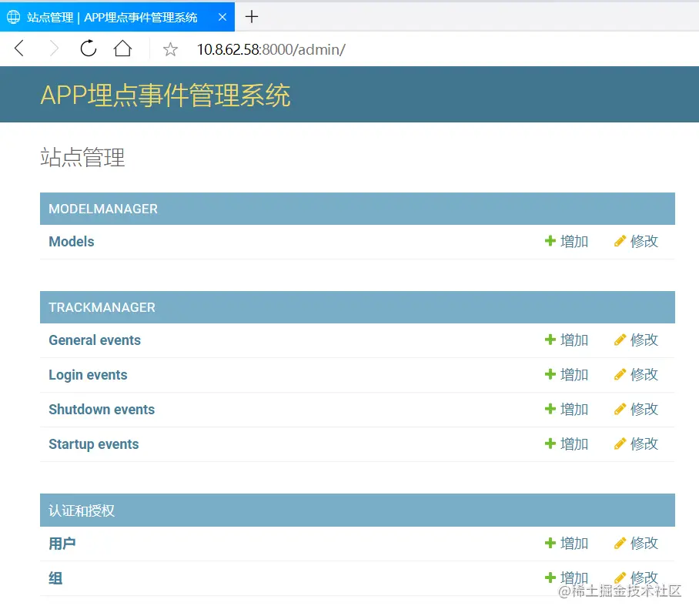Viewport: 699px width, 616px height.
Task: Open the General events list
Action: (95, 340)
